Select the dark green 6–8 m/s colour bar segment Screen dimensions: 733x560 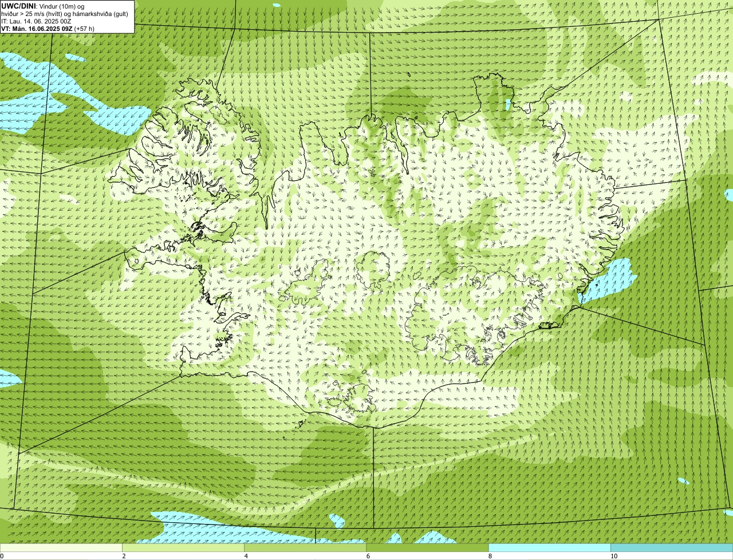427,548
